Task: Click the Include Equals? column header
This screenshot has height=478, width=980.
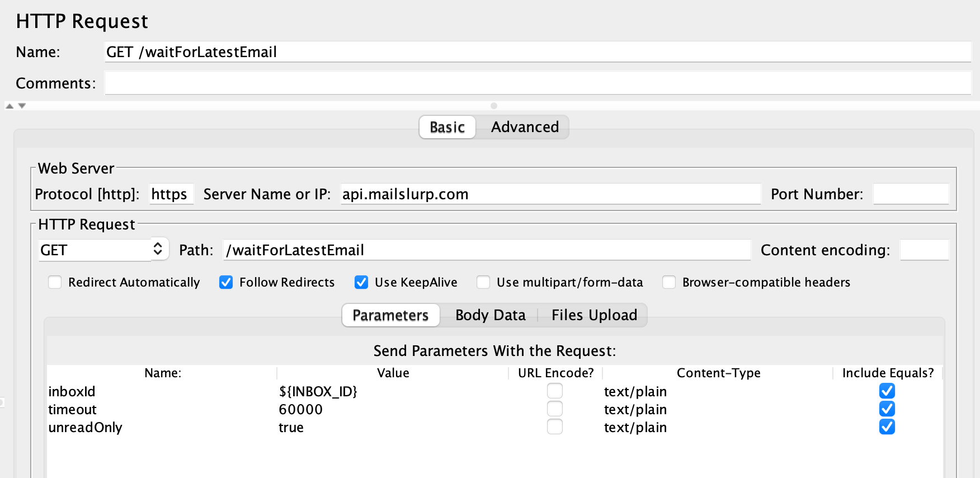Action: [x=888, y=373]
